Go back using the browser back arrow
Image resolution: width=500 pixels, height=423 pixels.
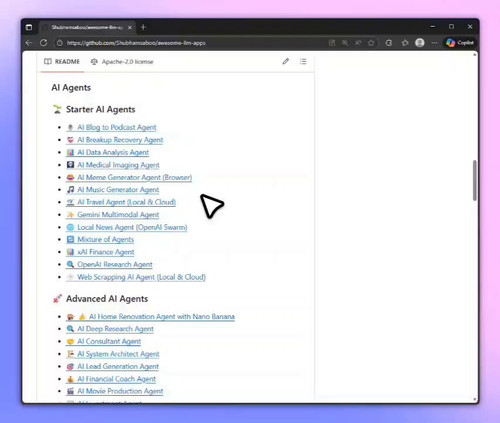(29, 43)
